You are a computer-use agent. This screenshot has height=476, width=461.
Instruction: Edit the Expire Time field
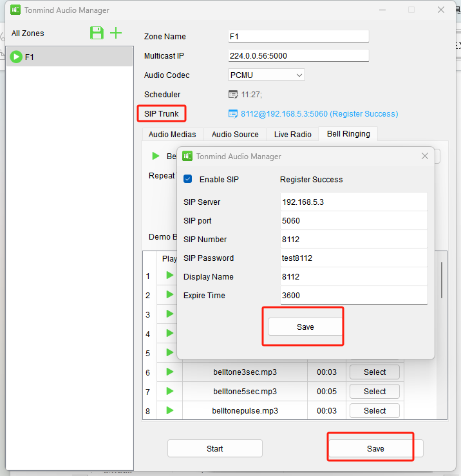tap(354, 296)
